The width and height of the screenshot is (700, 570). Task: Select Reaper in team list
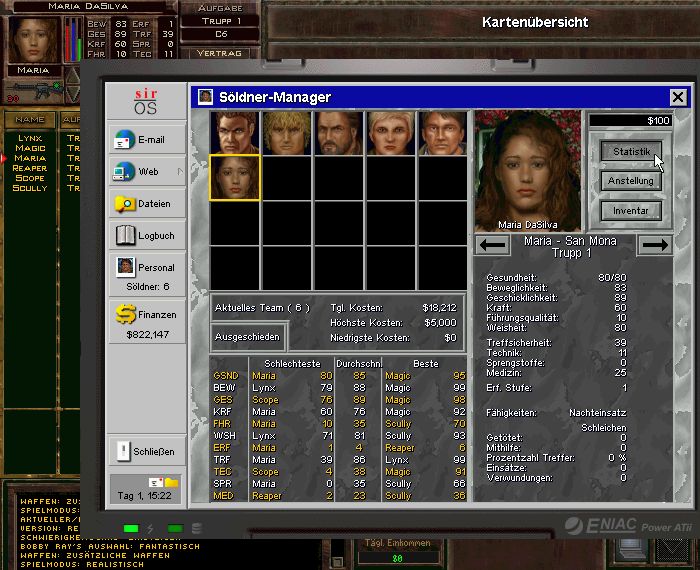coord(30,168)
